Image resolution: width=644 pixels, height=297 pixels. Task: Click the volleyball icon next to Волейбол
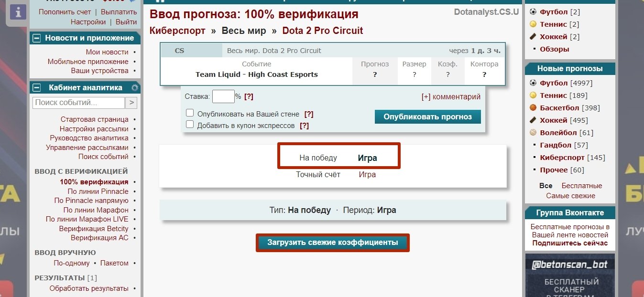pyautogui.click(x=533, y=133)
